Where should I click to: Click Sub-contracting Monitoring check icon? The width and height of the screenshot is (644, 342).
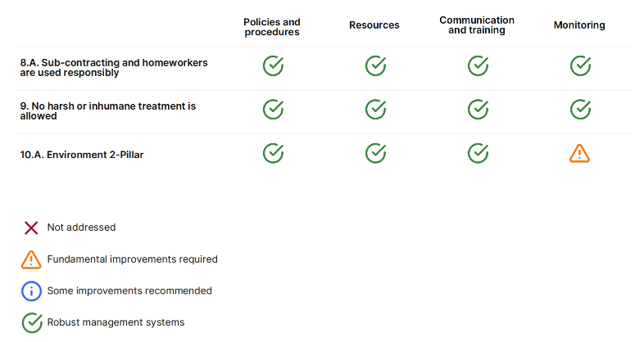click(580, 65)
